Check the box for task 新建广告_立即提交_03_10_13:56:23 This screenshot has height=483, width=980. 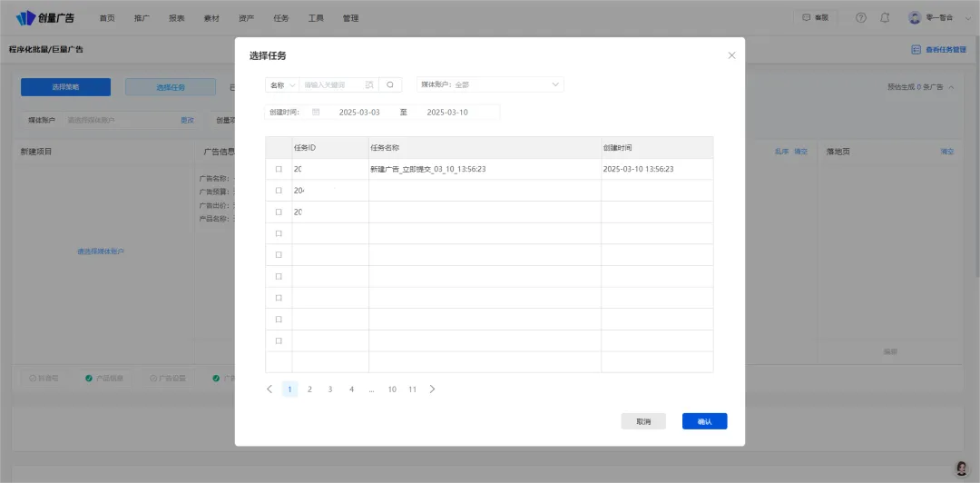[x=279, y=169]
